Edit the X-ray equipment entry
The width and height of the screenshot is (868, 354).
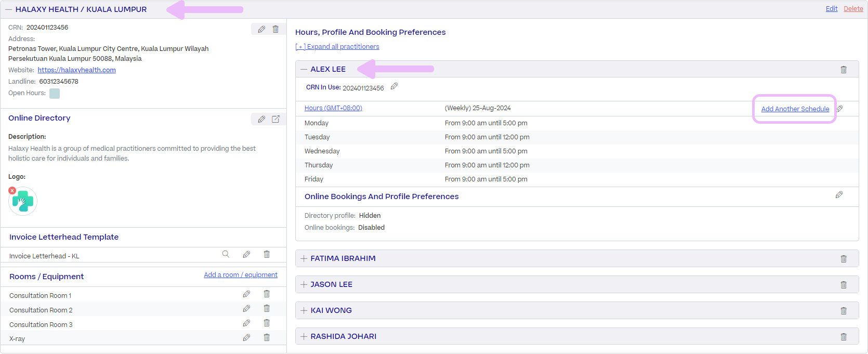click(x=246, y=337)
